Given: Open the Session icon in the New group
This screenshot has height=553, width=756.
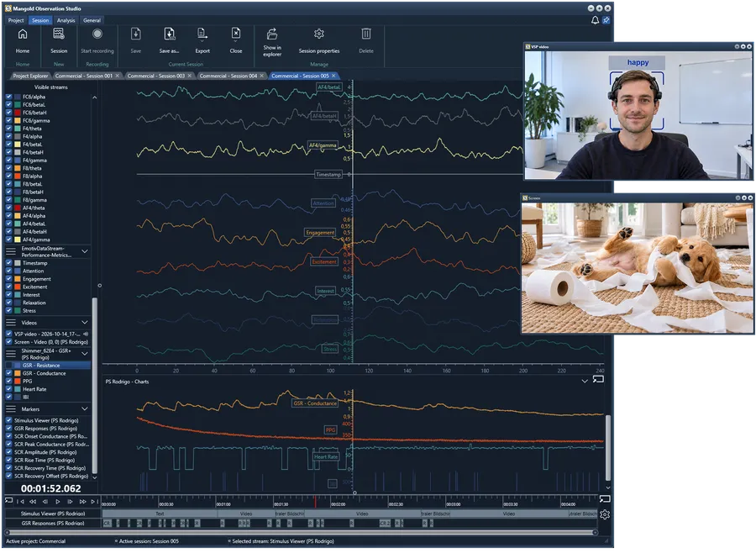Looking at the screenshot, I should [58, 34].
